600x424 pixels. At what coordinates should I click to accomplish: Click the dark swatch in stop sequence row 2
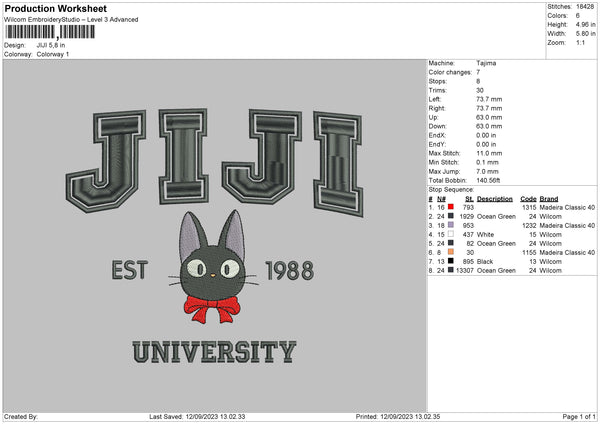click(x=451, y=216)
